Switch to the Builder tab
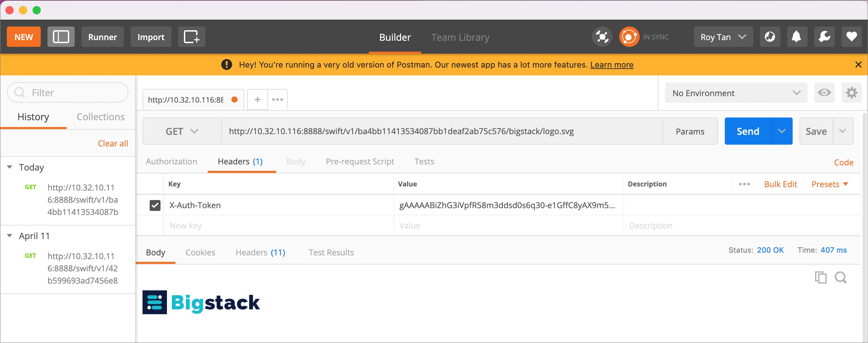The height and width of the screenshot is (343, 868). [395, 37]
